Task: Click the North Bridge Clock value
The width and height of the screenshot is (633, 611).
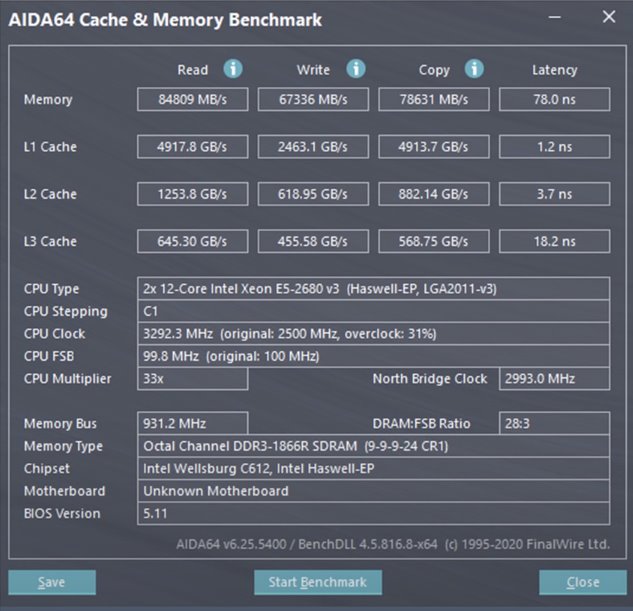Action: [554, 379]
